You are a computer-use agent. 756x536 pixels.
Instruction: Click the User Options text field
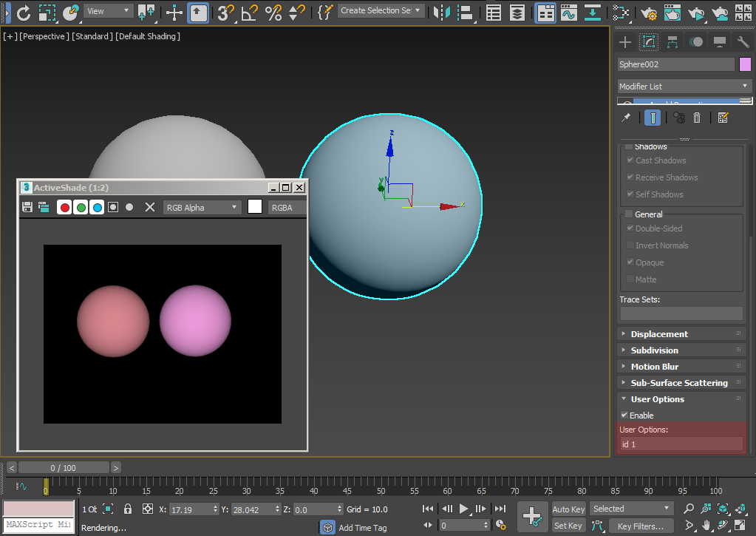(x=681, y=444)
